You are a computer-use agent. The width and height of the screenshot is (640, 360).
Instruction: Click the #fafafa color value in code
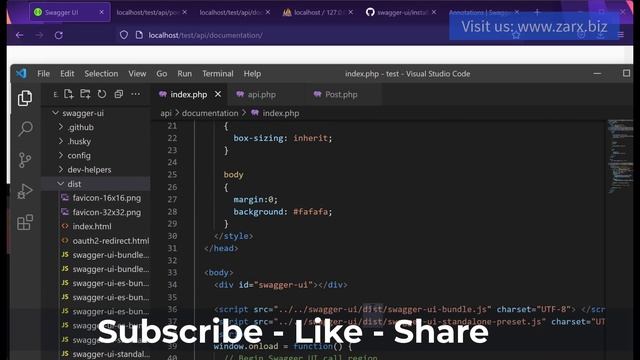(311, 211)
